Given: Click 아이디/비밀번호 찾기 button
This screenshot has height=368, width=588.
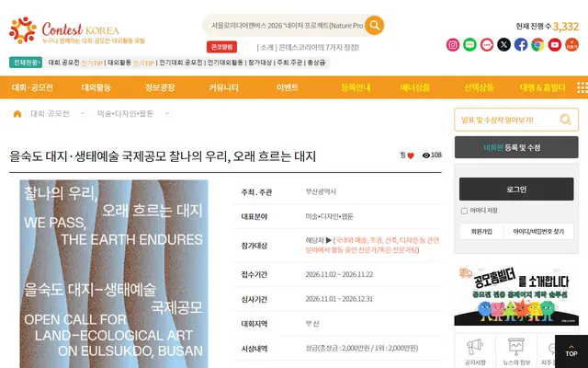Looking at the screenshot, I should coord(538,232).
